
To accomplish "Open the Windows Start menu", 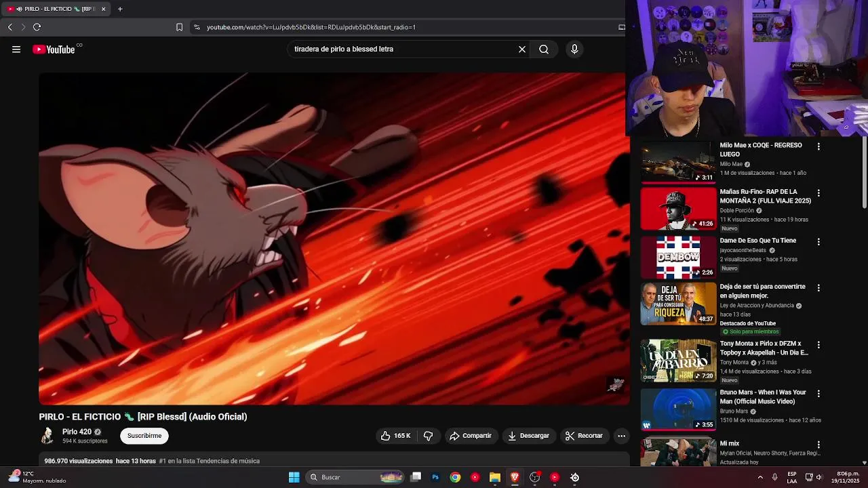I will coord(294,477).
